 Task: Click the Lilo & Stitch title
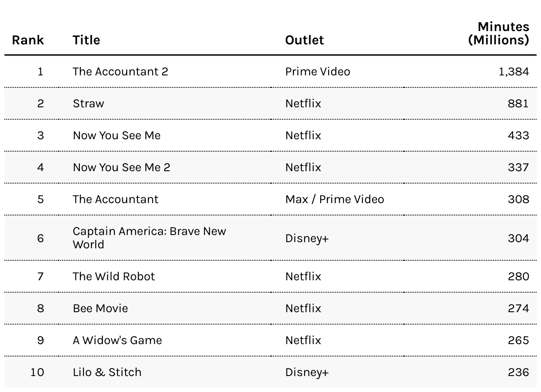(107, 372)
